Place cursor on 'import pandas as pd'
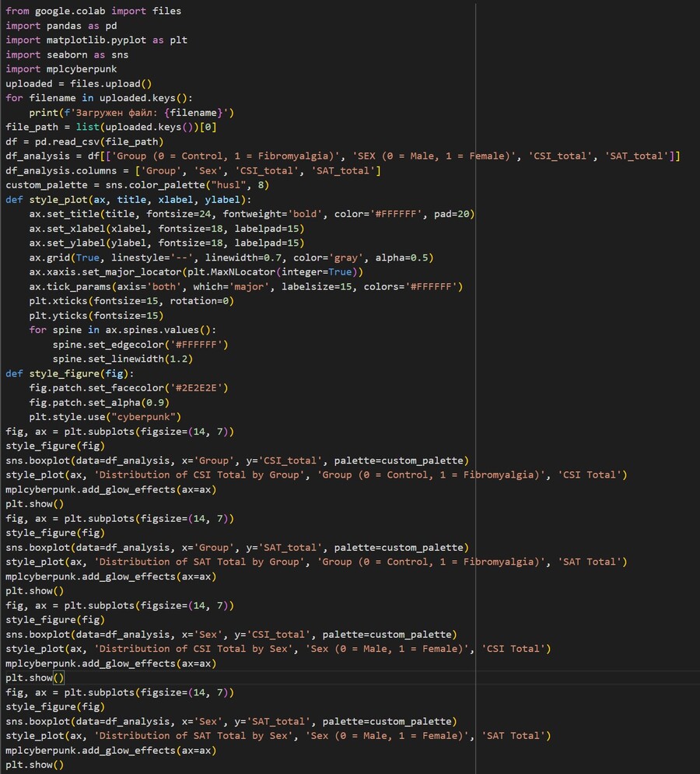The width and height of the screenshot is (700, 774). tap(61, 26)
